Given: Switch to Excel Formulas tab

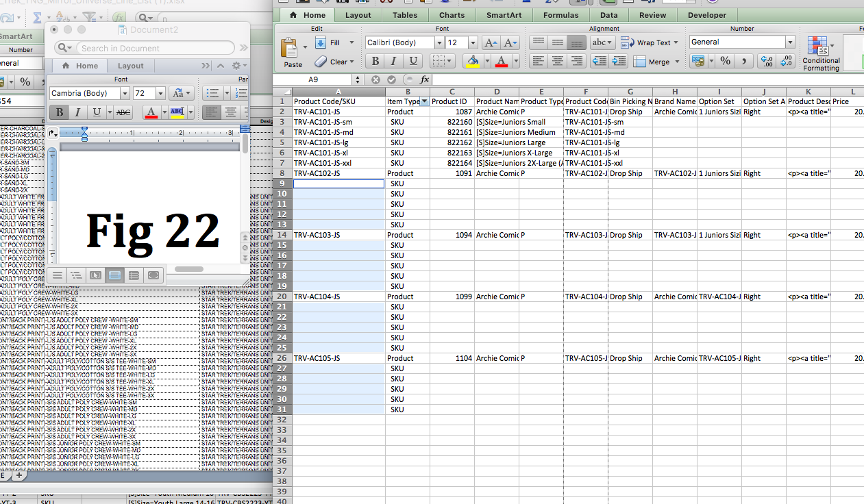Looking at the screenshot, I should [560, 15].
